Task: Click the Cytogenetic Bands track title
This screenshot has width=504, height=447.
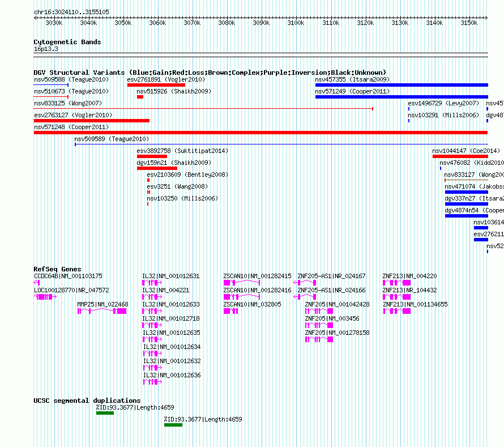Action: [x=67, y=42]
